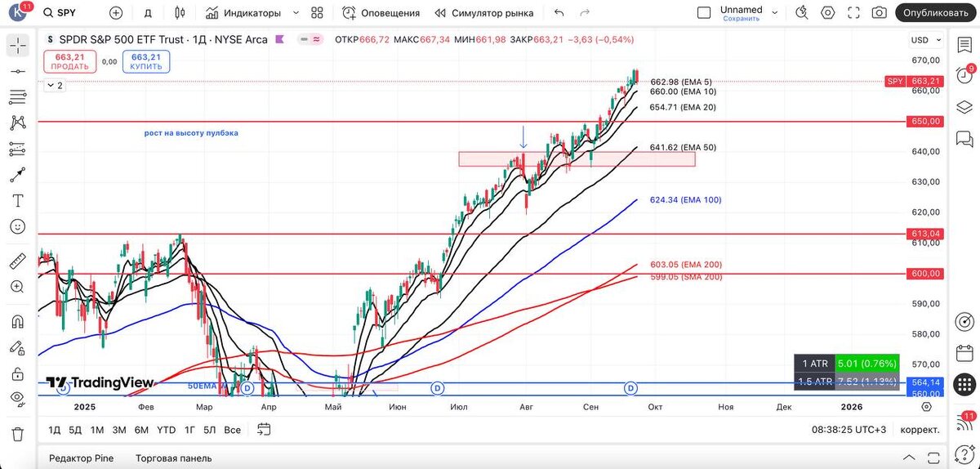Open the speedometer icon in right sidebar
The height and width of the screenshot is (469, 980).
pyautogui.click(x=965, y=320)
